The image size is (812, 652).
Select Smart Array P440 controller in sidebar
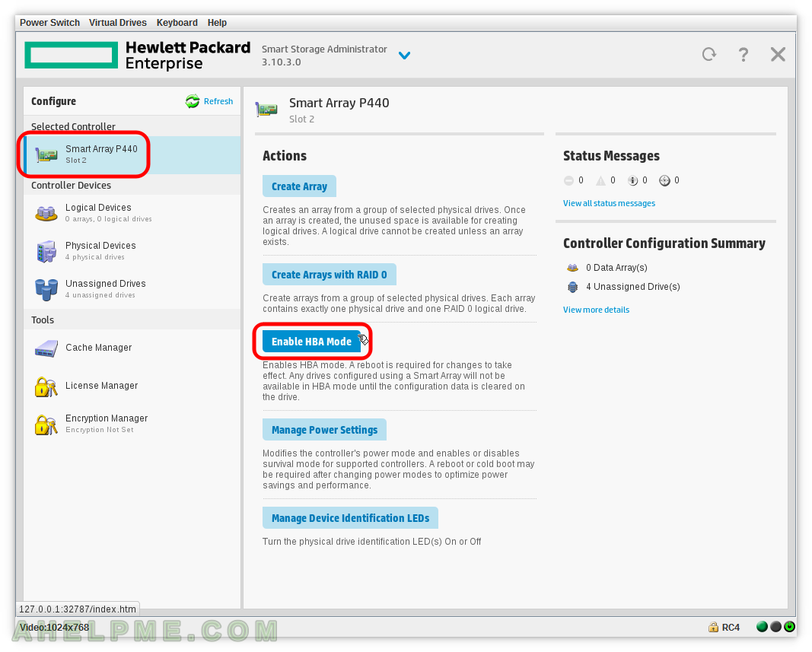click(x=101, y=154)
